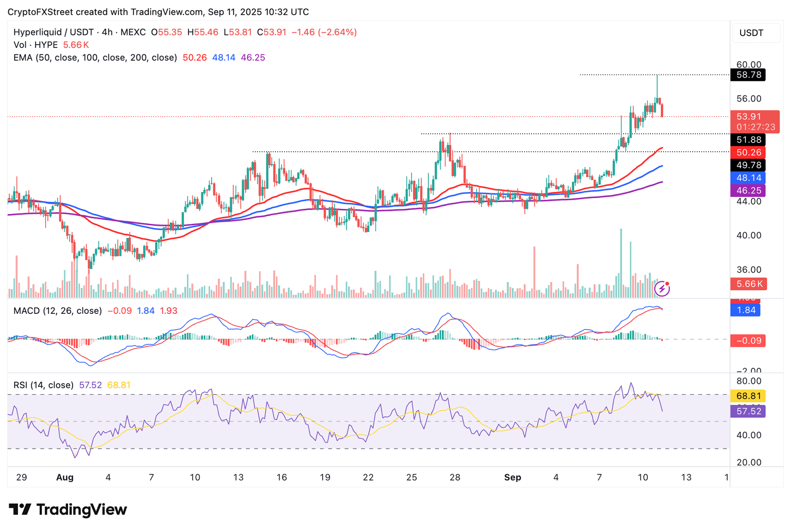
Task: Click the Aug marker on the time axis
Action: pyautogui.click(x=65, y=477)
